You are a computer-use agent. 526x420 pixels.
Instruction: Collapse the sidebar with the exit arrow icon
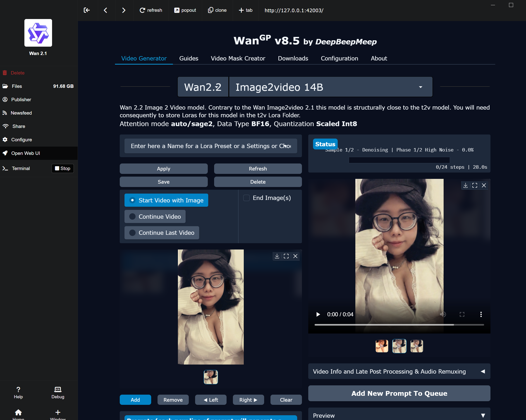(x=87, y=10)
